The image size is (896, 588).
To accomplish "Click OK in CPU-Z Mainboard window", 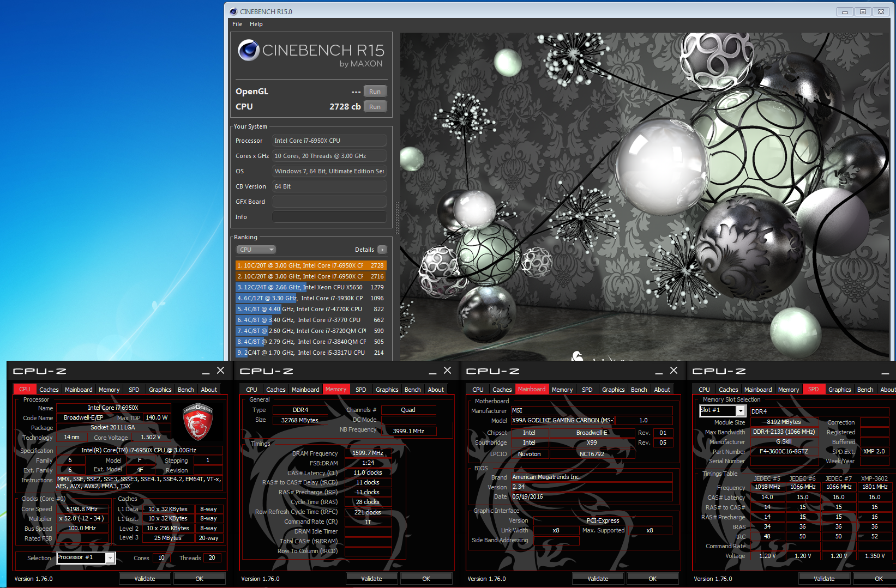I will (653, 579).
